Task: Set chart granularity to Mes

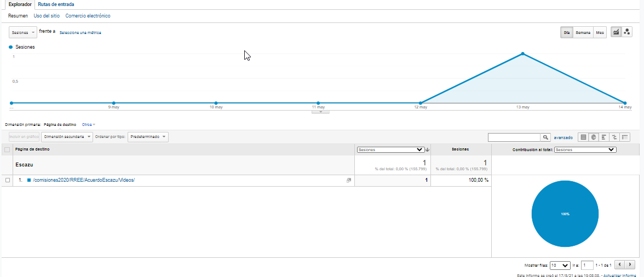Action: point(600,32)
